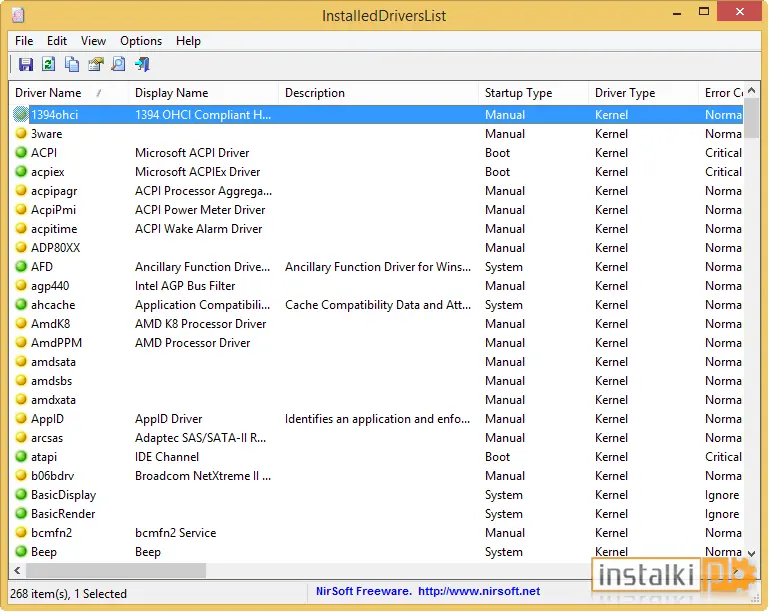This screenshot has width=769, height=612.
Task: Sort by the Description column header
Action: (x=378, y=93)
